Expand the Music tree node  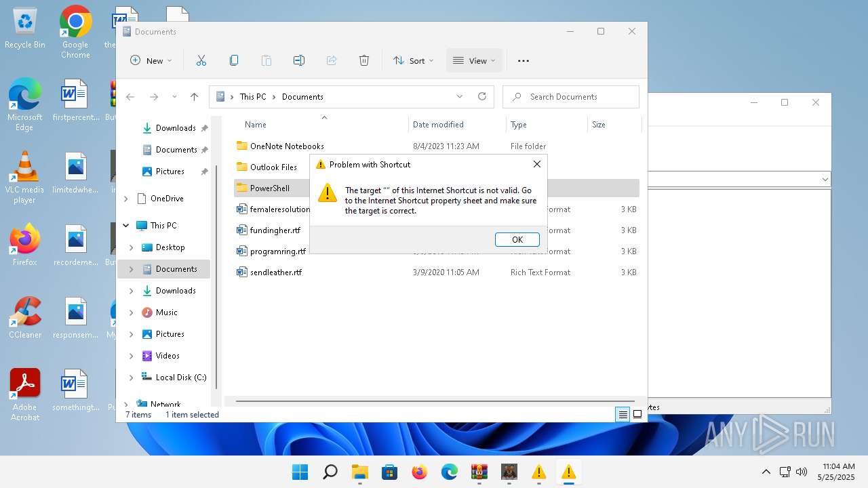coord(132,312)
